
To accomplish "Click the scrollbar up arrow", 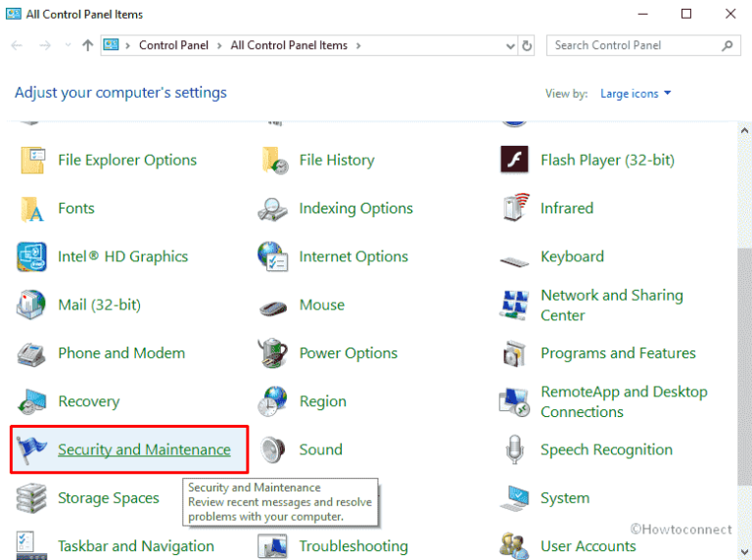I will [x=744, y=130].
